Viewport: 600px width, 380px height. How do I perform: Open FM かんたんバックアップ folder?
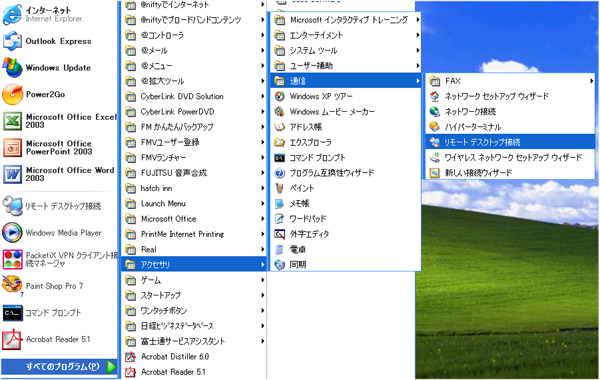[x=194, y=127]
